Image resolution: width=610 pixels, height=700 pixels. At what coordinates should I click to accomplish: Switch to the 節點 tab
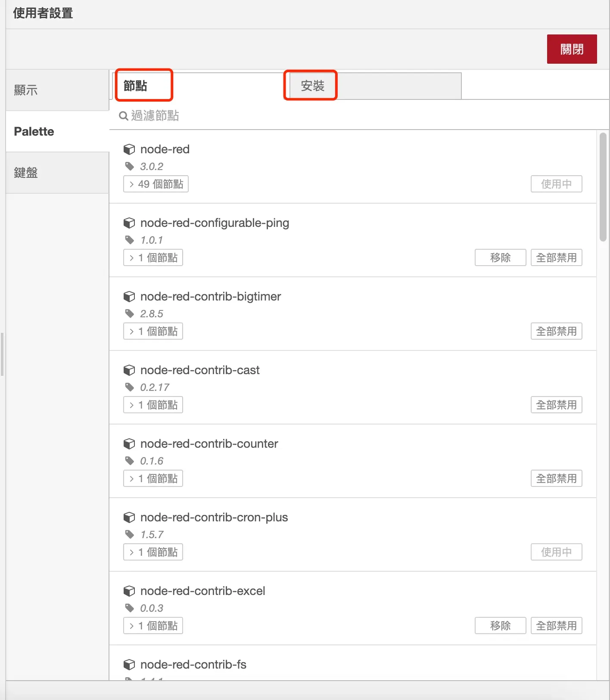(x=199, y=86)
